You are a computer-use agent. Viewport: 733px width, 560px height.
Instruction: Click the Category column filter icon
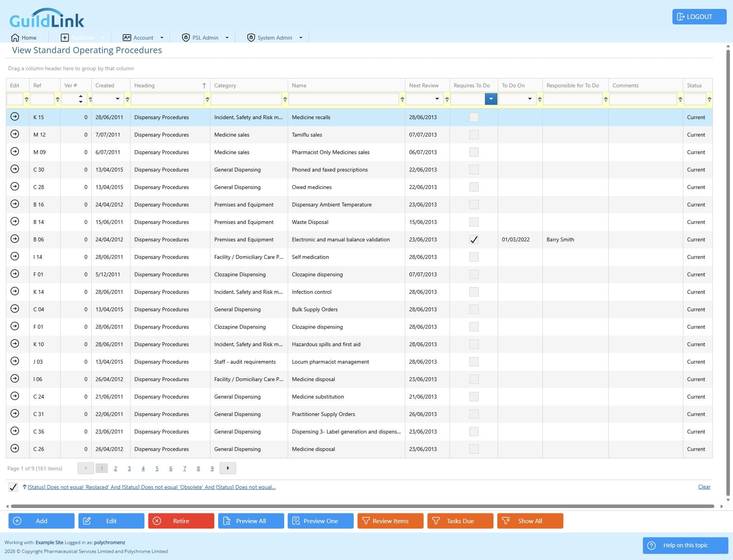285,99
